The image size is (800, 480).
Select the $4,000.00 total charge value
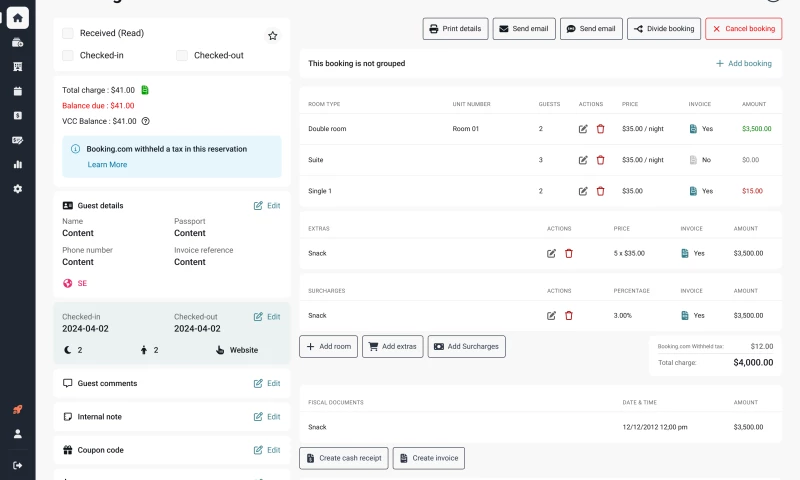point(753,363)
